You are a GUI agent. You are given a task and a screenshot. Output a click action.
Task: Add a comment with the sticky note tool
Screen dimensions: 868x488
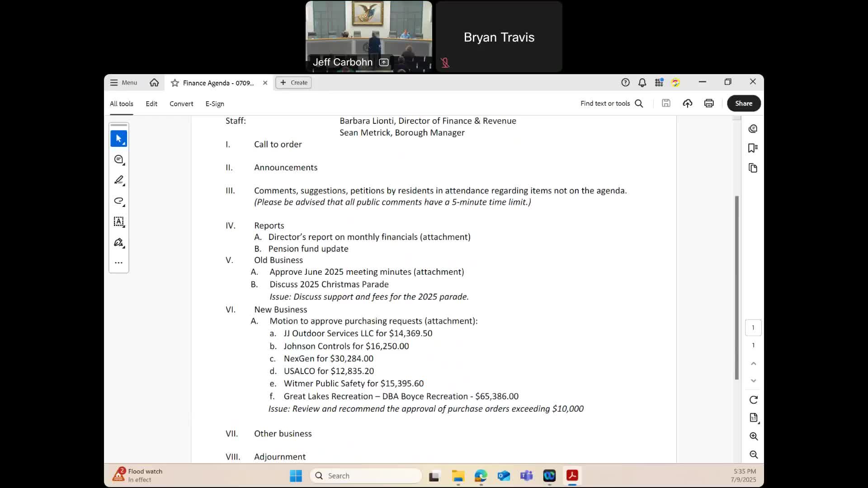click(x=119, y=160)
